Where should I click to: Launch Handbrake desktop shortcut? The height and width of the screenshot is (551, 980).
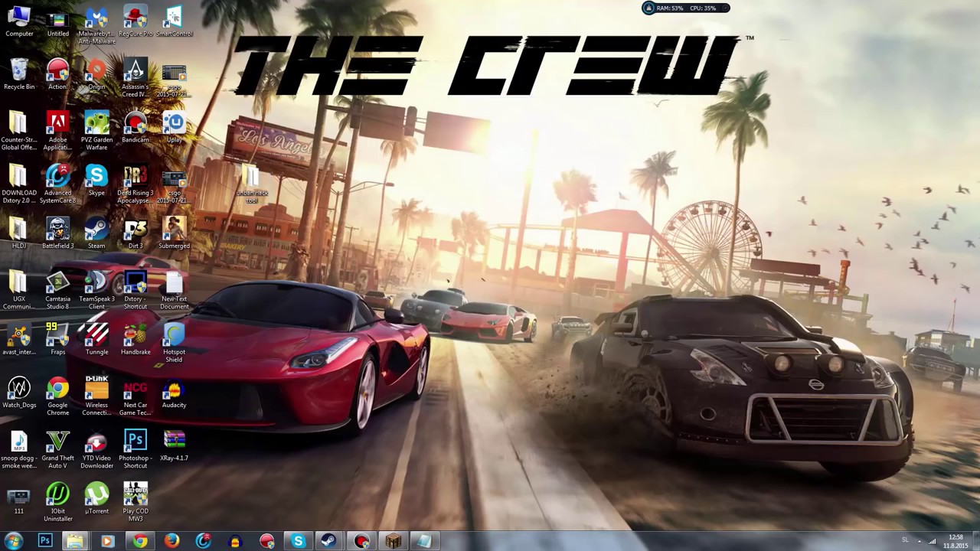click(136, 339)
